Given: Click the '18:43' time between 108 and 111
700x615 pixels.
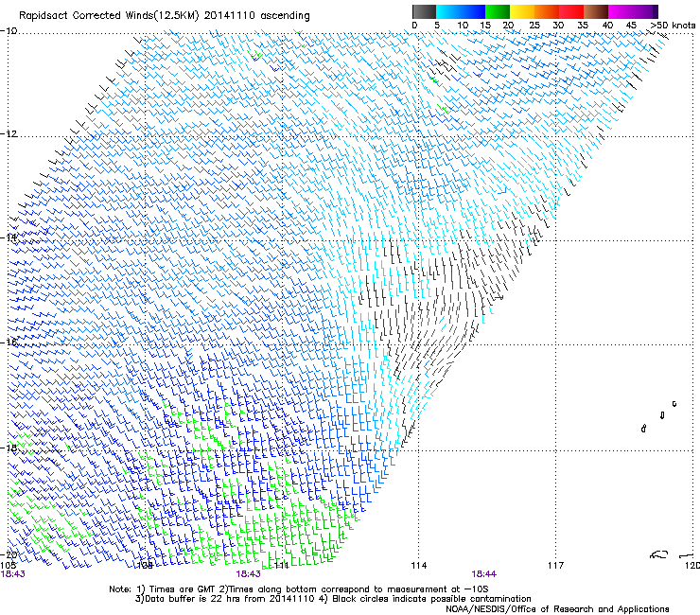Looking at the screenshot, I should point(248,574).
